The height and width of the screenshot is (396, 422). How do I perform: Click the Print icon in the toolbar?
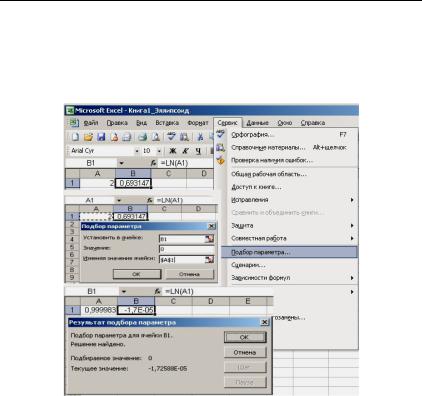(x=142, y=137)
